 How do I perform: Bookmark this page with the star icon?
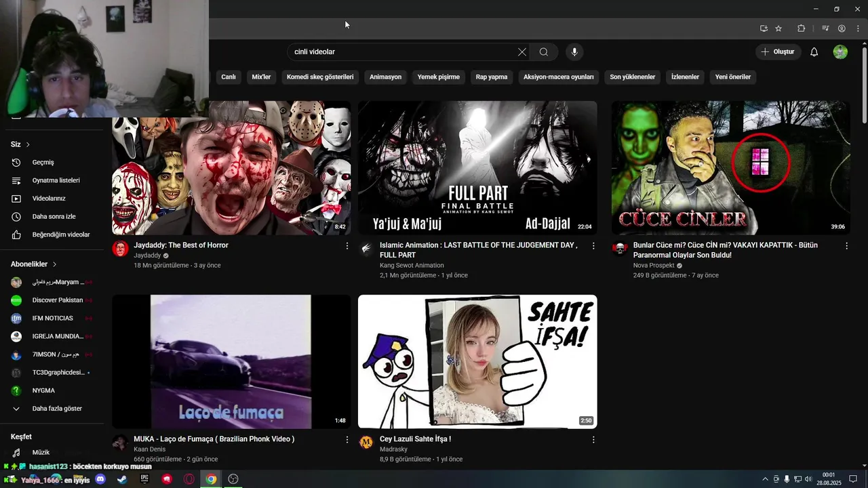click(x=778, y=28)
